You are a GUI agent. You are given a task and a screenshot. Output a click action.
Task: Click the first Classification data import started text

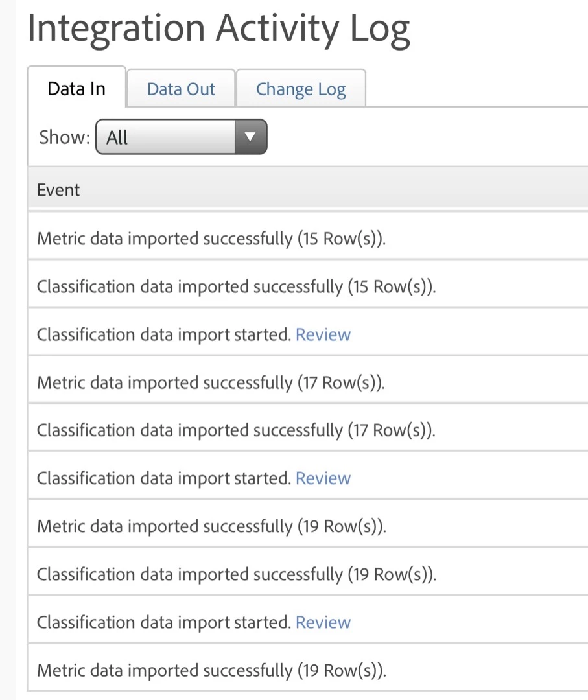point(163,334)
